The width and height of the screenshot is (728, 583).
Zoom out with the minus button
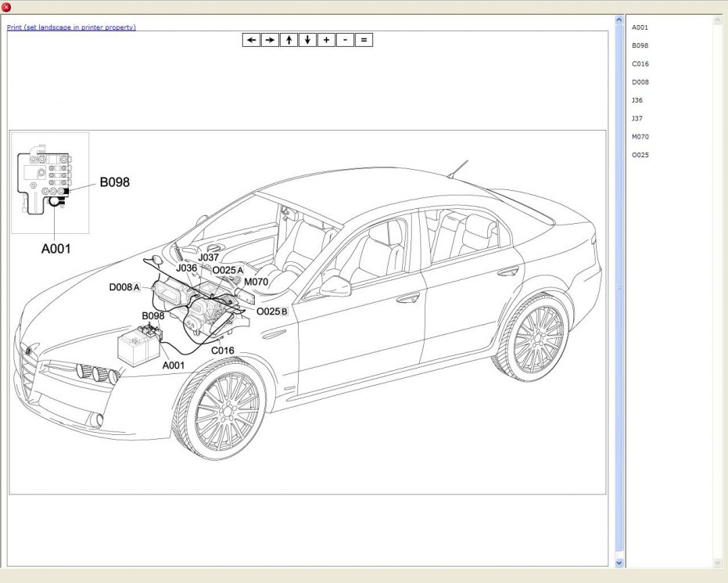345,40
